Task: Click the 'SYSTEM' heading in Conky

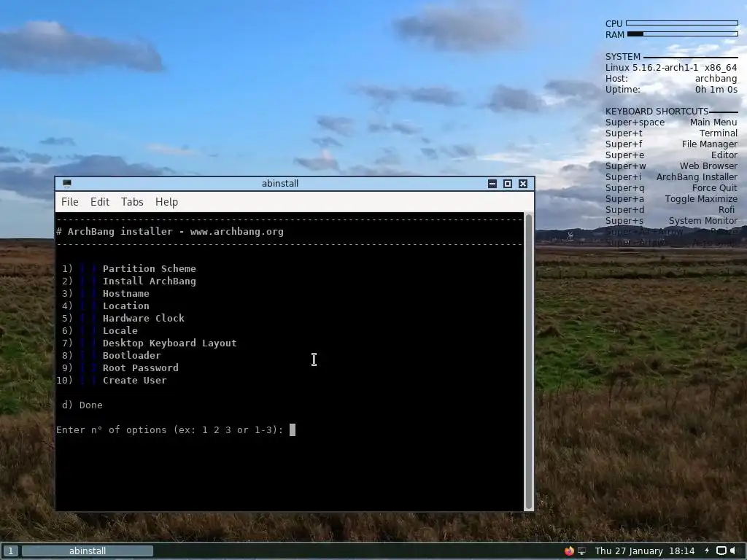Action: click(623, 57)
